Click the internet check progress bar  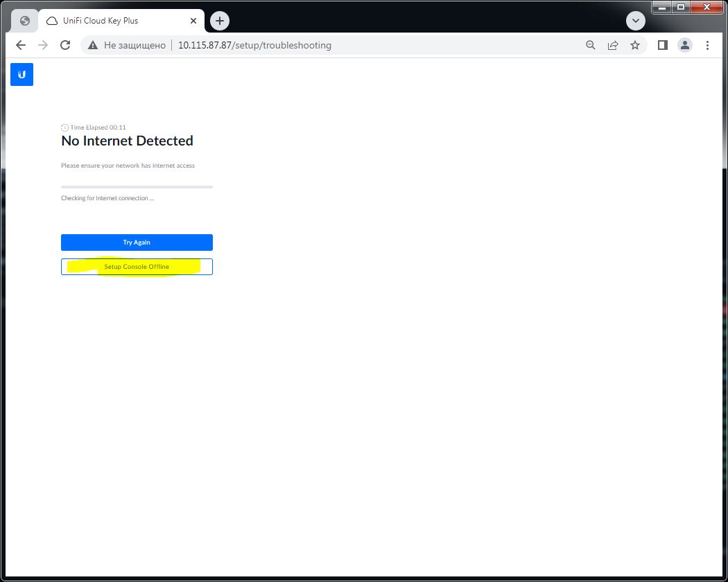tap(137, 187)
